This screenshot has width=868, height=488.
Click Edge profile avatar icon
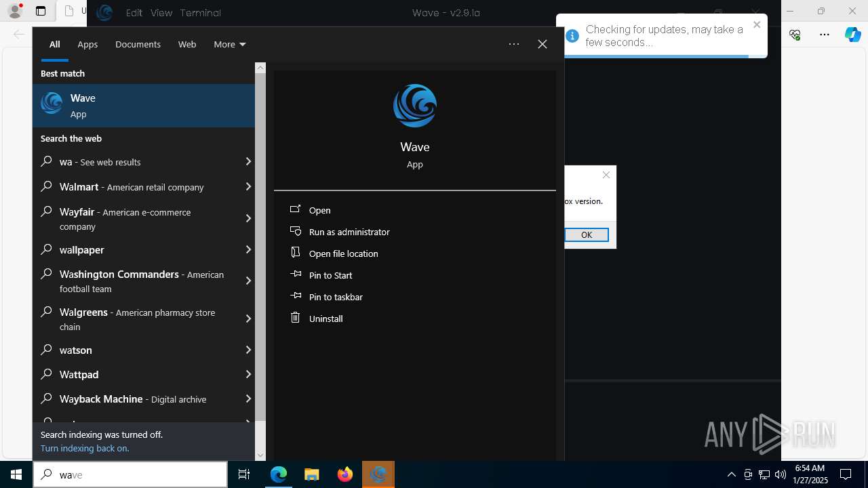click(15, 11)
